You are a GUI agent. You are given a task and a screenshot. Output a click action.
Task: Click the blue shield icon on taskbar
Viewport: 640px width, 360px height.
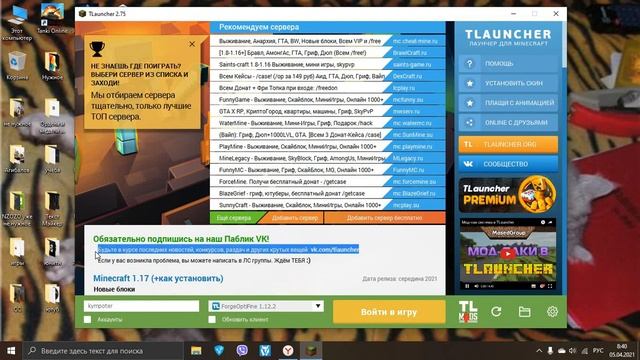(x=219, y=351)
